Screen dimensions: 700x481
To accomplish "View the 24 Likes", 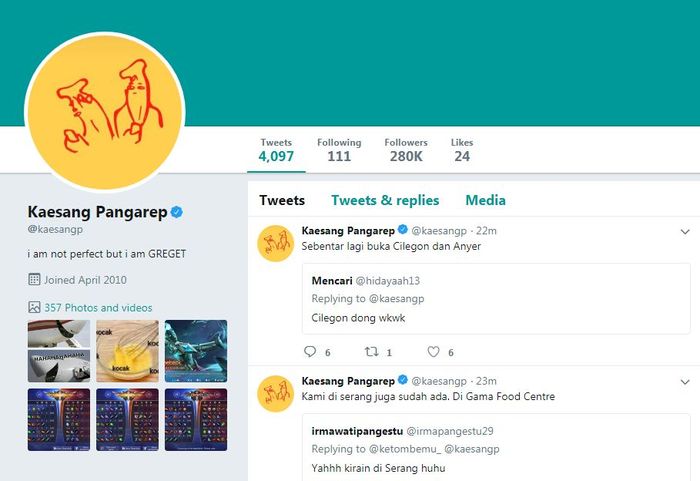I will point(462,150).
